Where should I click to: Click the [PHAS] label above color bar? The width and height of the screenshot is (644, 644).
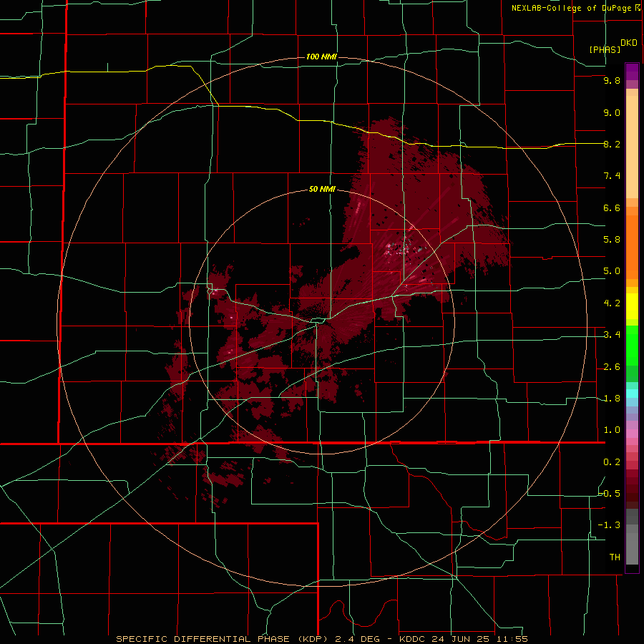605,49
